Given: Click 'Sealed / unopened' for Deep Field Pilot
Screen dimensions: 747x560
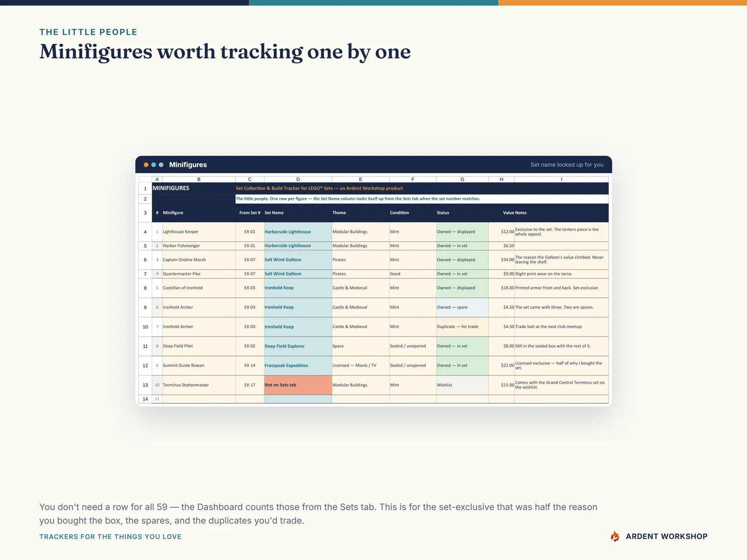Looking at the screenshot, I should pyautogui.click(x=413, y=346).
